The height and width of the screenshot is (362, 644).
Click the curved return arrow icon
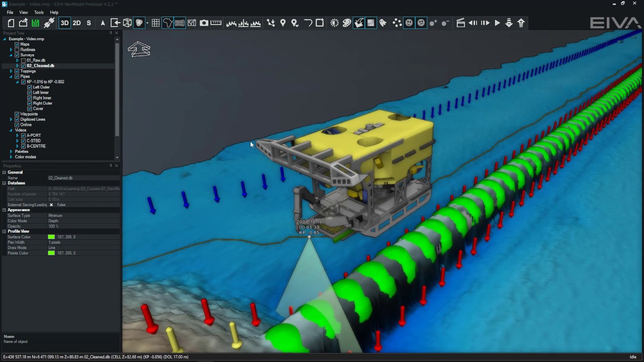click(307, 23)
